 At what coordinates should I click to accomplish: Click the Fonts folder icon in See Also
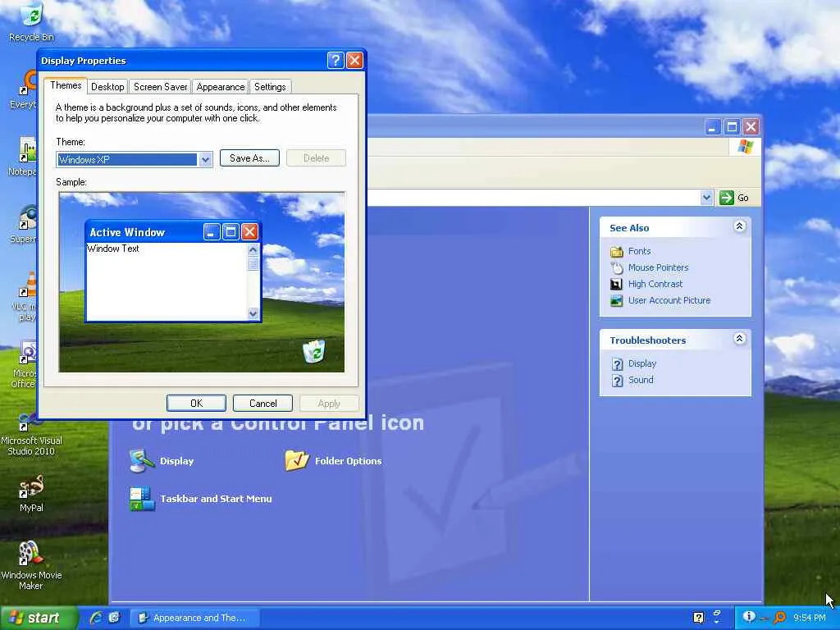[x=617, y=251]
